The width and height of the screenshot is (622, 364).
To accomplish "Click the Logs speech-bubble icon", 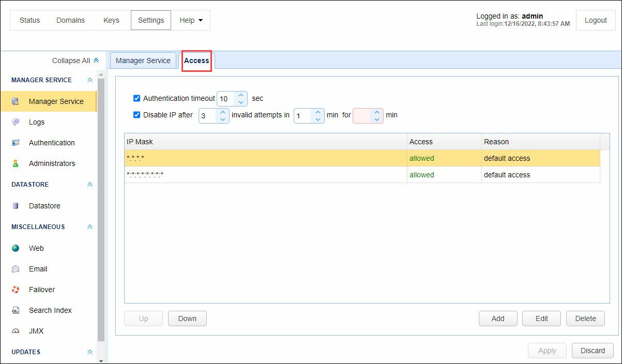I will pos(16,122).
